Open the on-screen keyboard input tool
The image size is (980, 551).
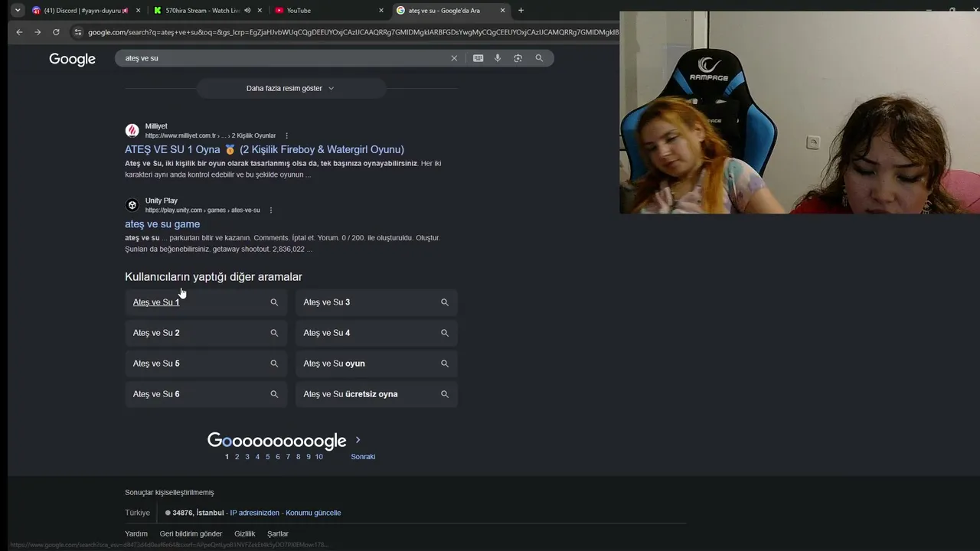point(479,58)
